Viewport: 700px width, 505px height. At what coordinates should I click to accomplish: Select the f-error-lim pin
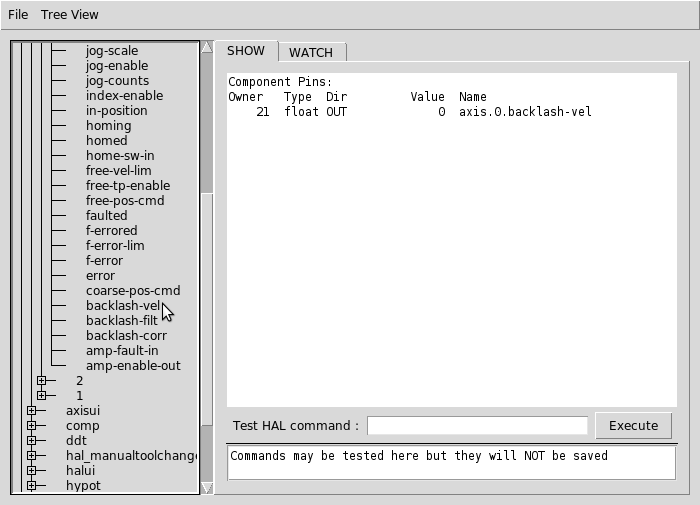115,246
